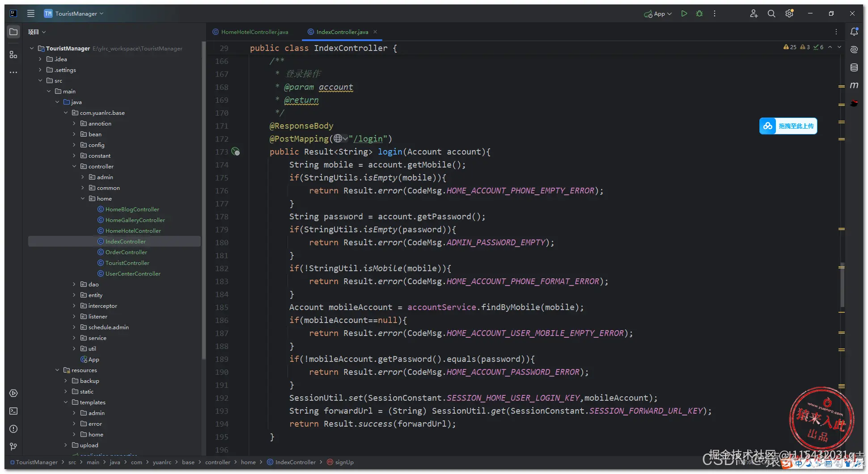Viewport: 868px width, 474px height.
Task: Expand the service package
Action: tap(74, 338)
